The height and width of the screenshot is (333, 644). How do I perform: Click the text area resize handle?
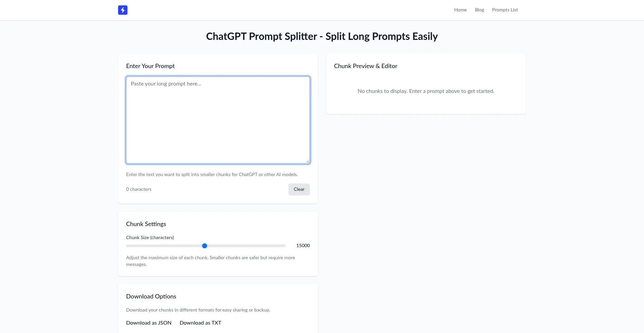(x=308, y=161)
